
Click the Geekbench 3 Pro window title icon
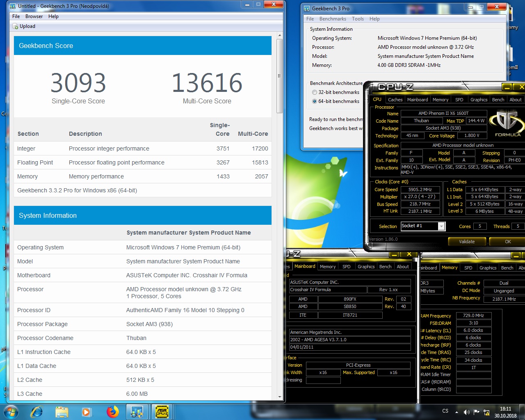(307, 8)
